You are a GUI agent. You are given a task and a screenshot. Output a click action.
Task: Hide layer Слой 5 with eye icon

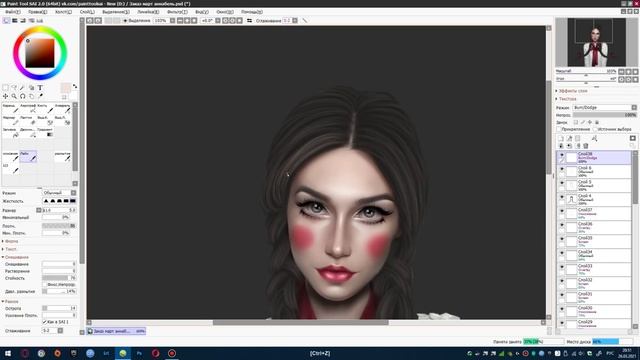[562, 183]
